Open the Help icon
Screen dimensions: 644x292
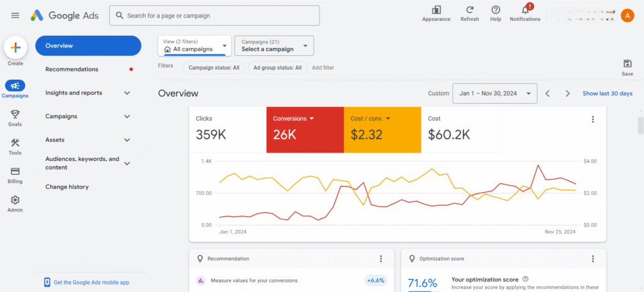click(496, 10)
